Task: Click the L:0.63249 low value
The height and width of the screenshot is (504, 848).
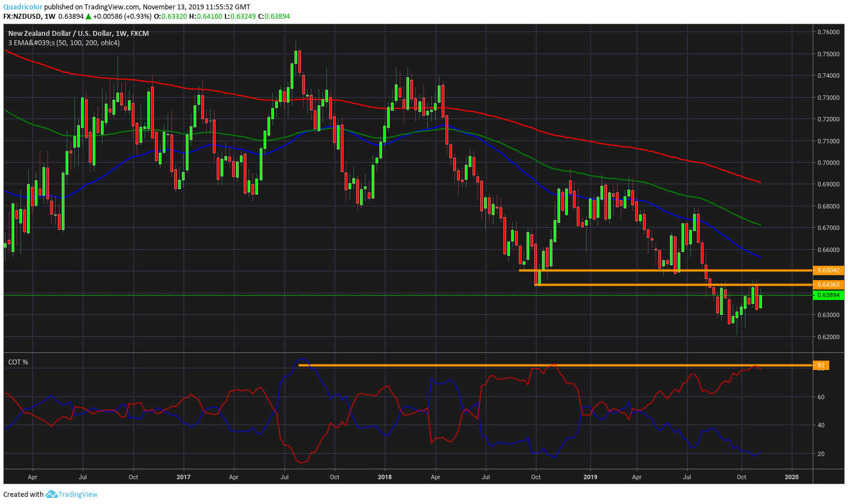Action: [x=240, y=17]
